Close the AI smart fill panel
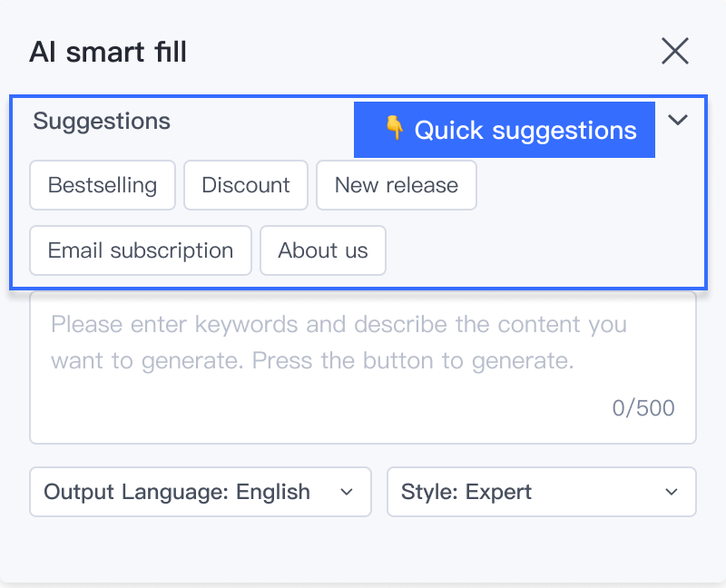The image size is (726, 588). pyautogui.click(x=675, y=51)
